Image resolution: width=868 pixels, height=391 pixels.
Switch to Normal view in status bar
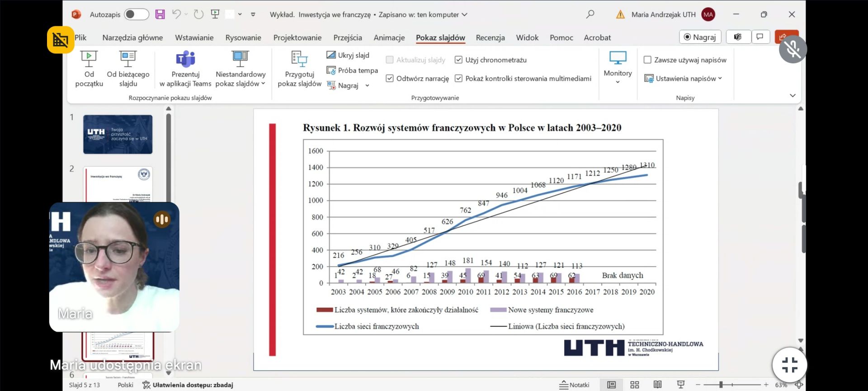point(612,385)
